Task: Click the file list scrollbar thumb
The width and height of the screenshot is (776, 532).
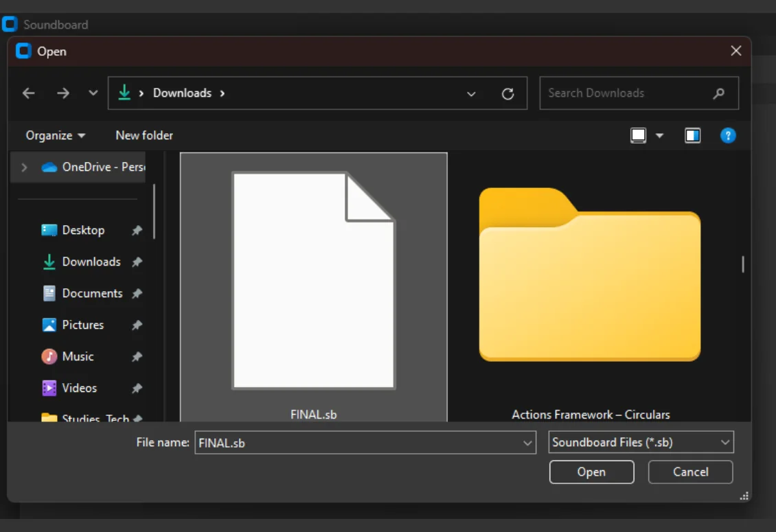Action: pos(743,264)
